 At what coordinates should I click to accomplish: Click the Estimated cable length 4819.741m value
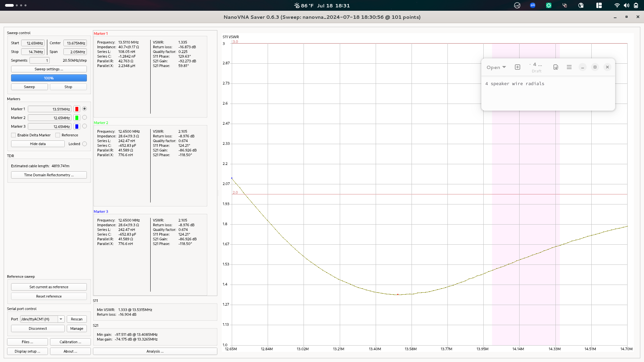click(x=61, y=166)
